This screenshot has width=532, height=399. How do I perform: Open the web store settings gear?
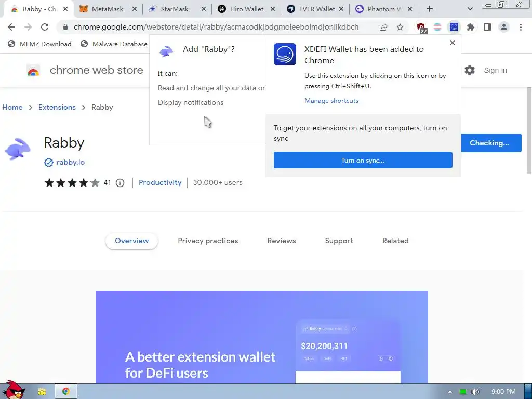click(470, 70)
